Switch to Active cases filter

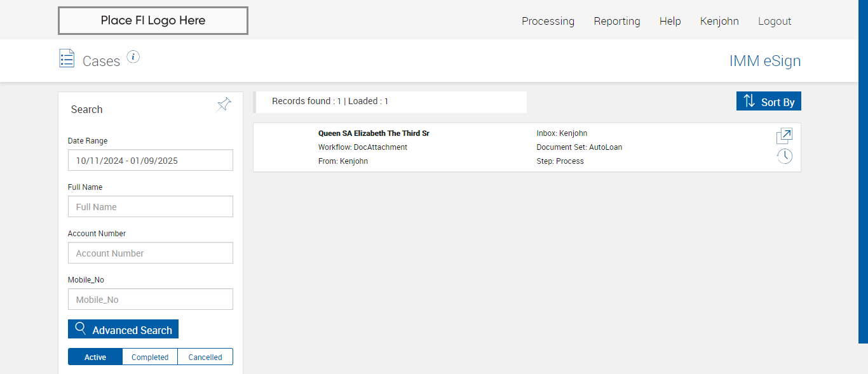click(95, 357)
